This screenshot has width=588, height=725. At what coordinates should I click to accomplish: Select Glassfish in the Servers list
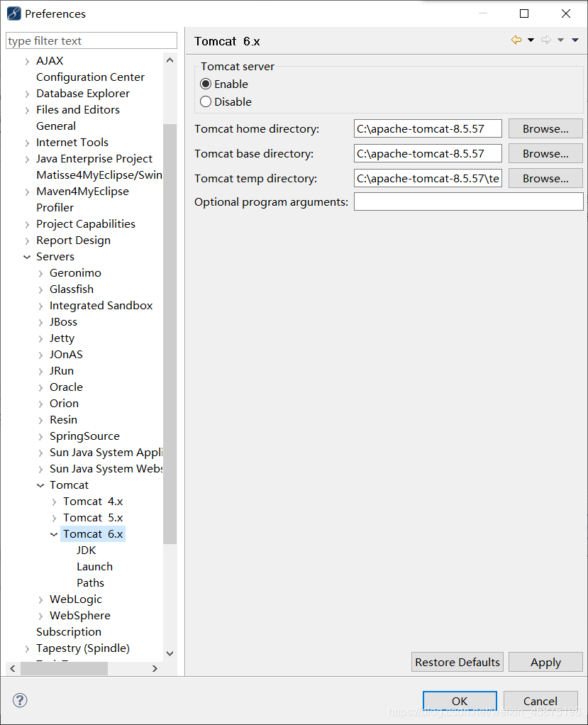tap(72, 289)
